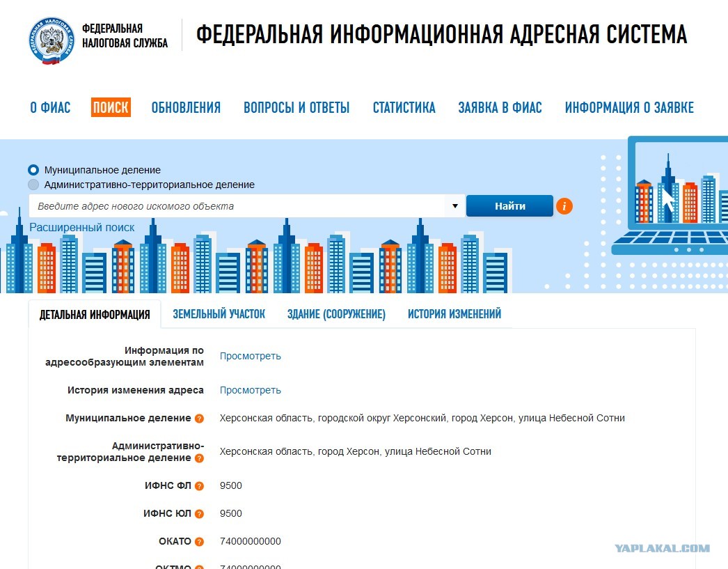
Task: Select the Муниципальное деление radio button
Action: tap(33, 170)
